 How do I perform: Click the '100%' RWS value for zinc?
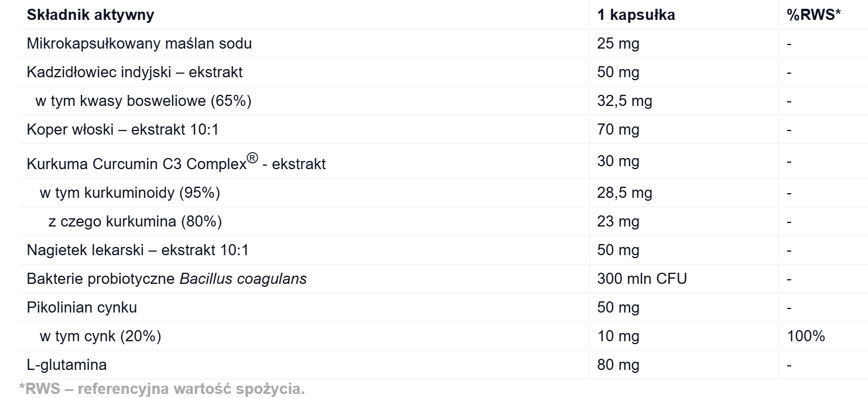tap(806, 336)
